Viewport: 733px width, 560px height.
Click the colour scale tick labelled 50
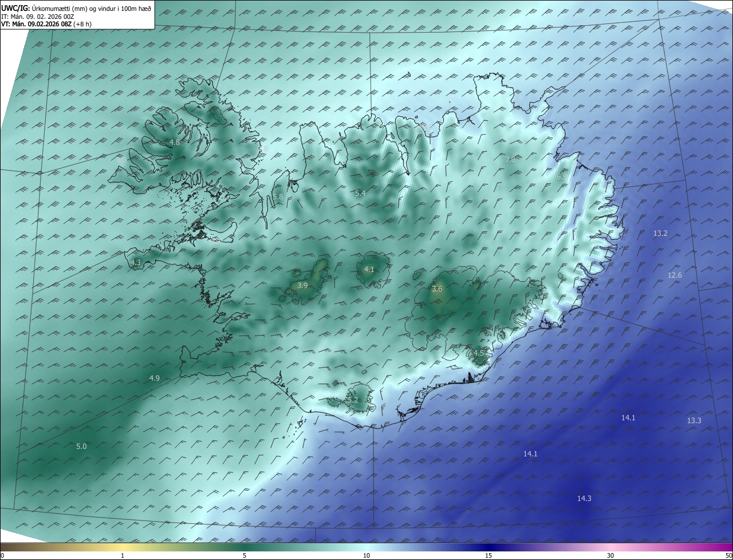728,555
